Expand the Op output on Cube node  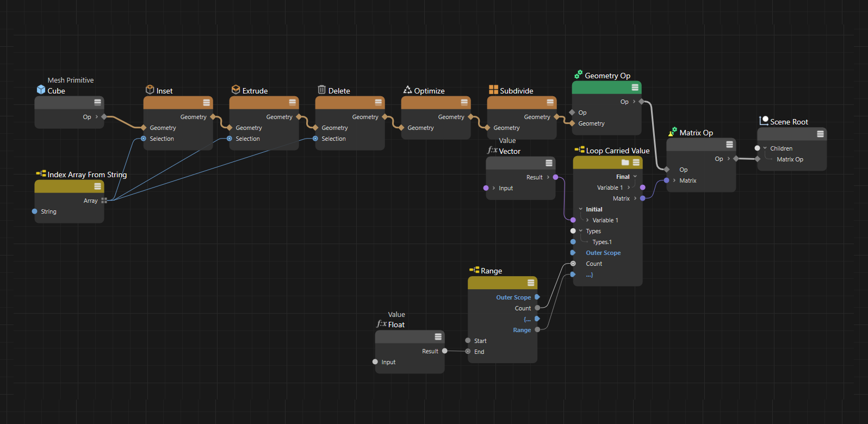[x=97, y=117]
